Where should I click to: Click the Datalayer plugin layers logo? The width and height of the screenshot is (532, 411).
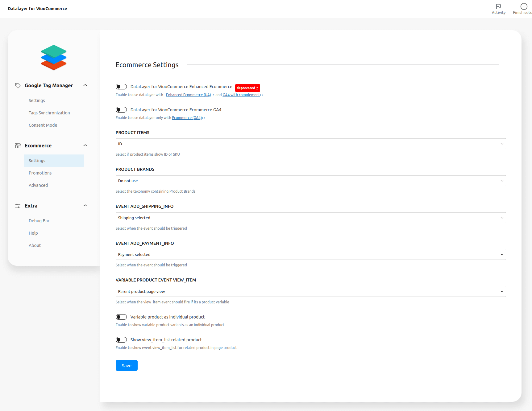click(x=53, y=57)
